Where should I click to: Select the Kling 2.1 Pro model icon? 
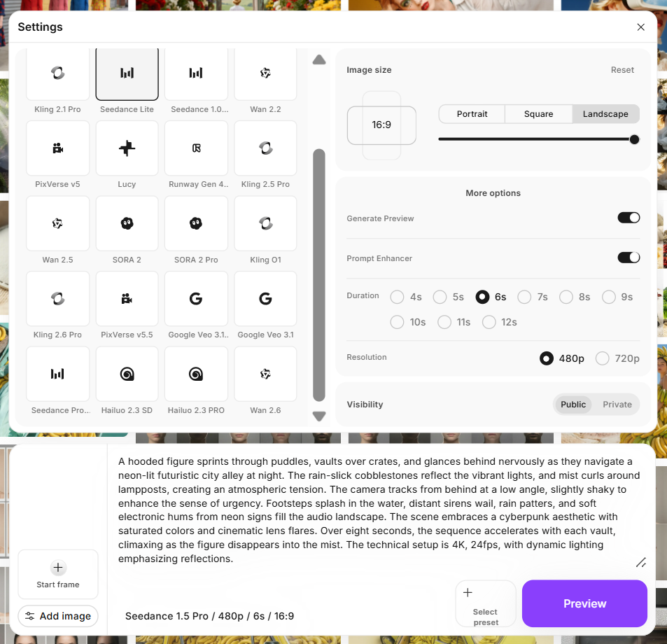58,73
